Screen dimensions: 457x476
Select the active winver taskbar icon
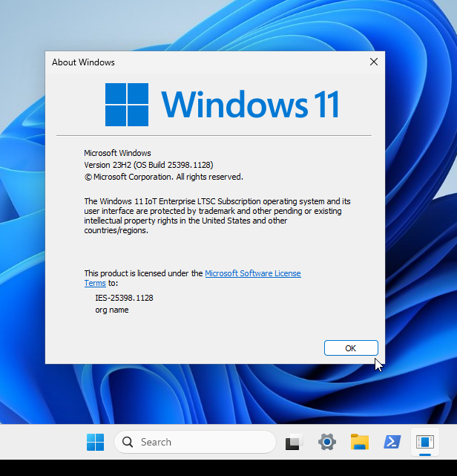click(x=425, y=442)
